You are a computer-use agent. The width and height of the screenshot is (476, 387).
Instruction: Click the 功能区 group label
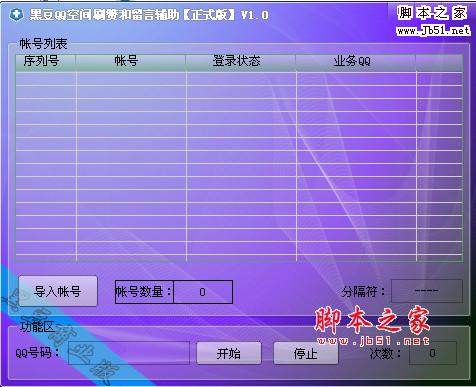pyautogui.click(x=37, y=326)
